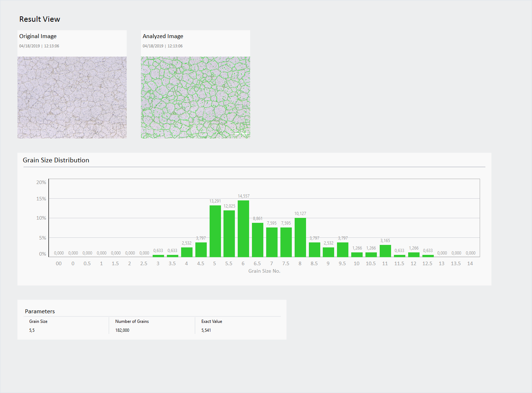Image resolution: width=532 pixels, height=393 pixels.
Task: Select the small bar at grain size 3
Action: tap(158, 255)
